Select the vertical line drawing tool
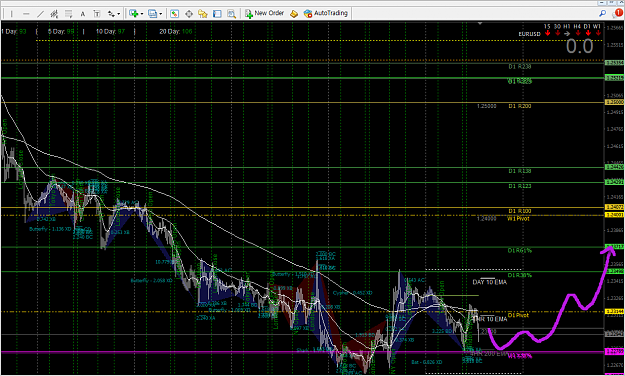The image size is (625, 376). coord(12,14)
